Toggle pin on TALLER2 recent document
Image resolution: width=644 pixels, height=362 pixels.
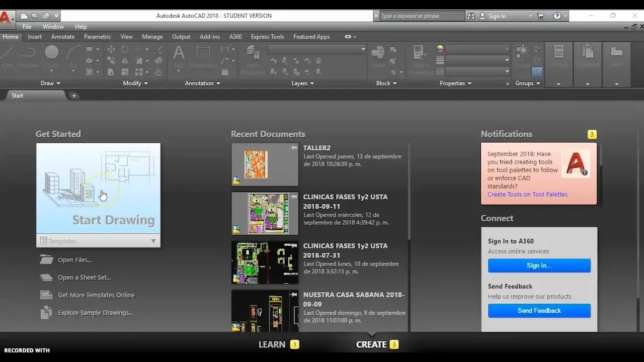(x=293, y=148)
